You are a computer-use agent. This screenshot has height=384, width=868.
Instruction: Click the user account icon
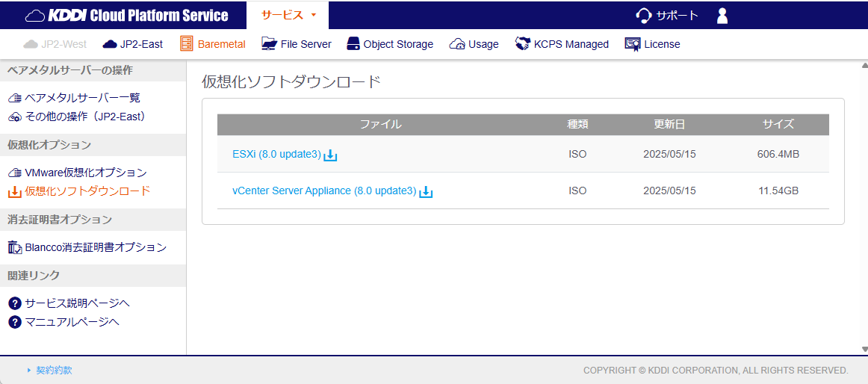pyautogui.click(x=722, y=16)
